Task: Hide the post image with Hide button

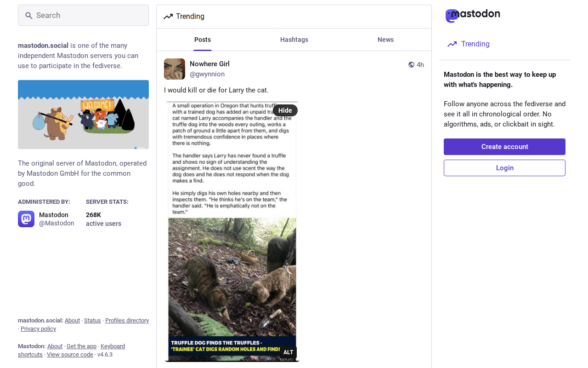Action: (x=285, y=110)
